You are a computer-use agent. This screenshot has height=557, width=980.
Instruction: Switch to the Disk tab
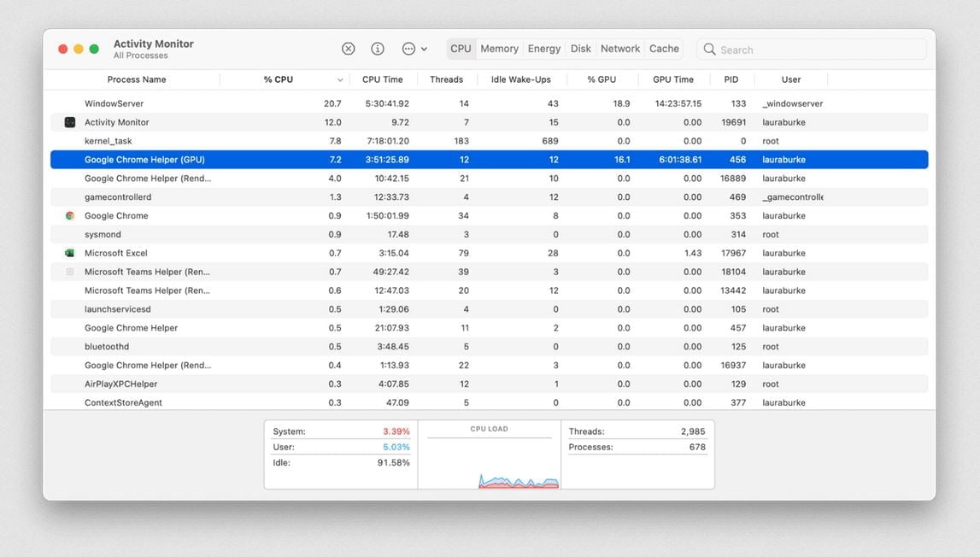[581, 49]
